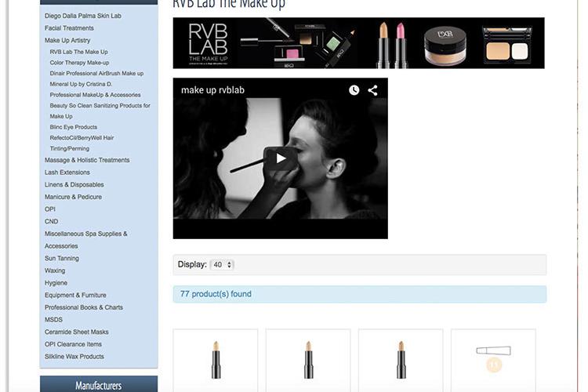Open Beauty So Clean Sanitizing Products link

click(100, 111)
